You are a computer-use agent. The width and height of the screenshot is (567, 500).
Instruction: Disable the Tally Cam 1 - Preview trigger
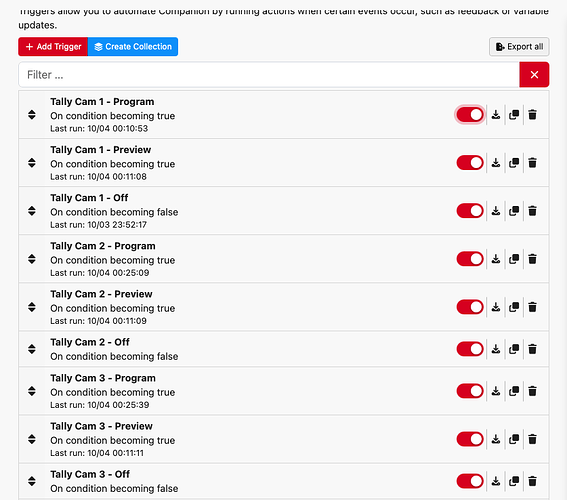point(470,163)
